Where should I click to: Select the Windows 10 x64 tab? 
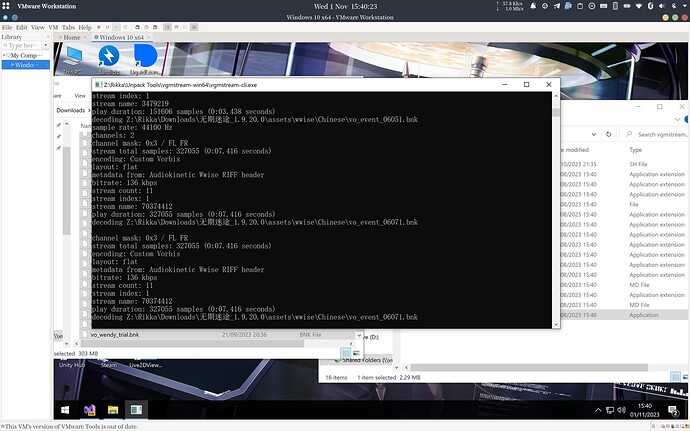point(121,37)
